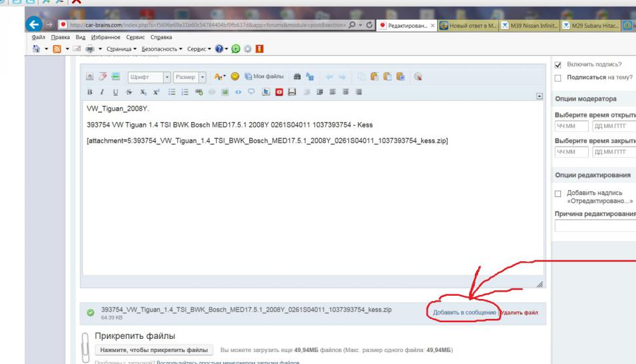Image resolution: width=636 pixels, height=364 pixels.
Task: Open the Шрифт font dropdown
Action: [x=149, y=77]
